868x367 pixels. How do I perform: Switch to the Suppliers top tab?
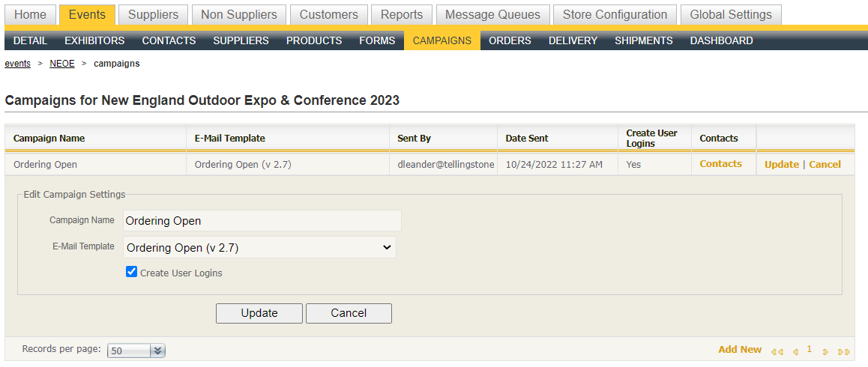click(153, 14)
